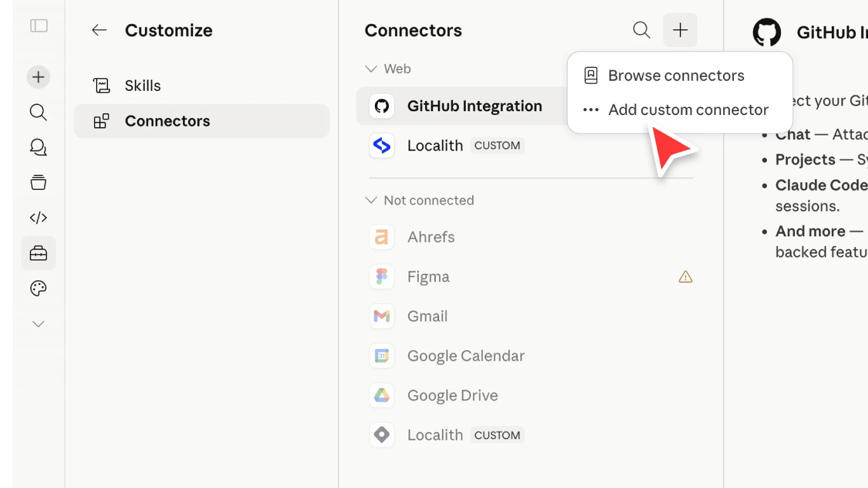Select the code icon in the sidebar
Screen dimensions: 868x488
[38, 217]
